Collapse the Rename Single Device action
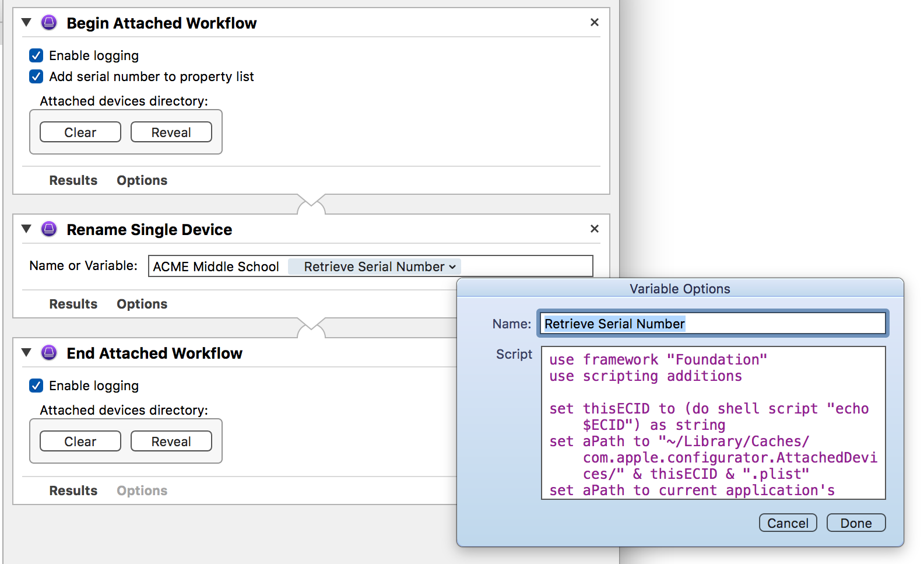Viewport: 924px width, 564px height. point(26,229)
